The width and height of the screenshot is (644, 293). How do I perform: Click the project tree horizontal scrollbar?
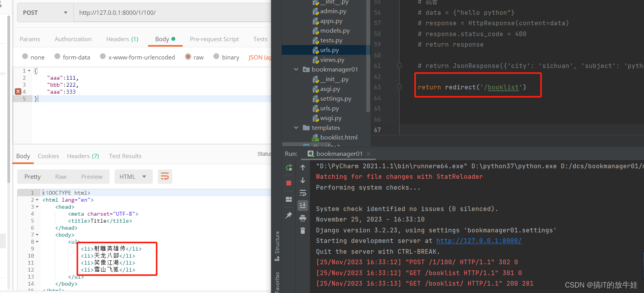(x=307, y=144)
